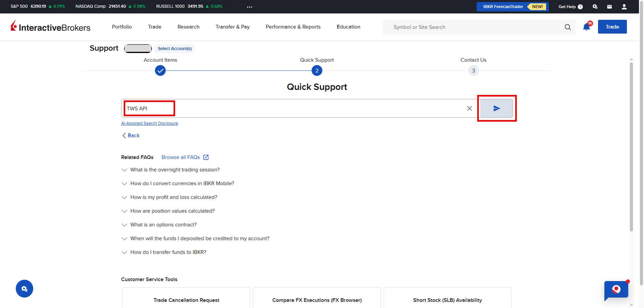Image resolution: width=644 pixels, height=308 pixels.
Task: Submit the Quick Support search arrow
Action: click(x=496, y=108)
